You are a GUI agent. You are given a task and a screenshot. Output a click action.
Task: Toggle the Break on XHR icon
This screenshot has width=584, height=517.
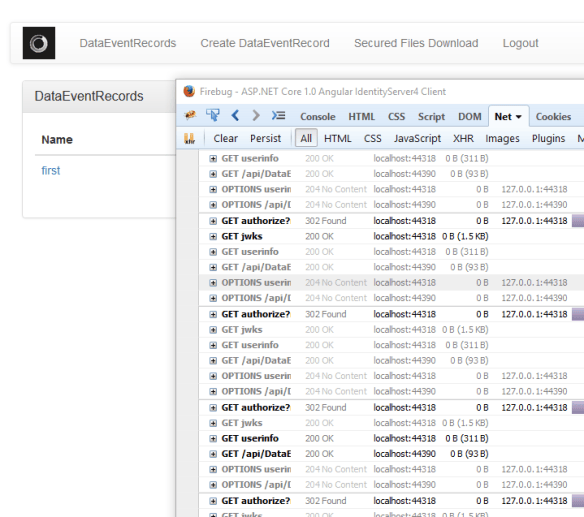tap(190, 139)
